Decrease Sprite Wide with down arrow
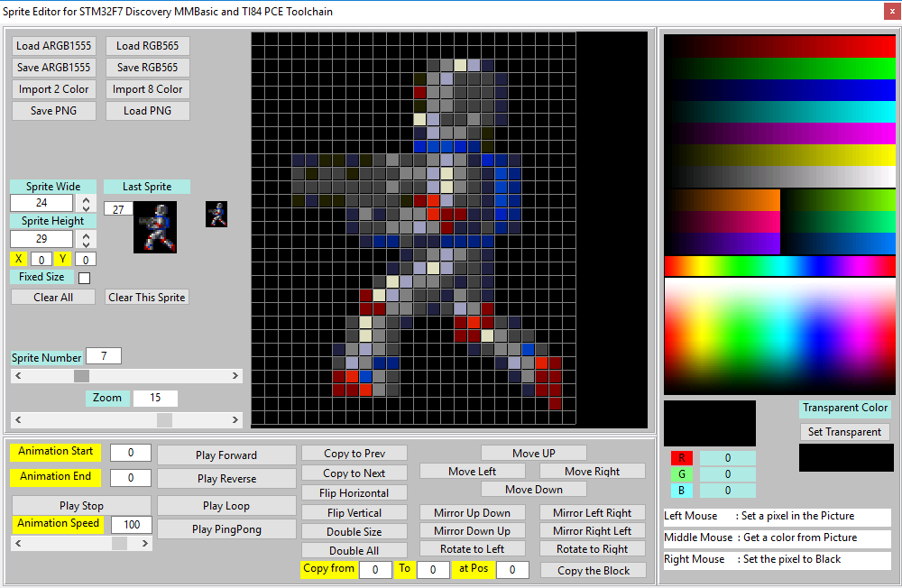Screen dimensions: 902x588 pos(86,207)
